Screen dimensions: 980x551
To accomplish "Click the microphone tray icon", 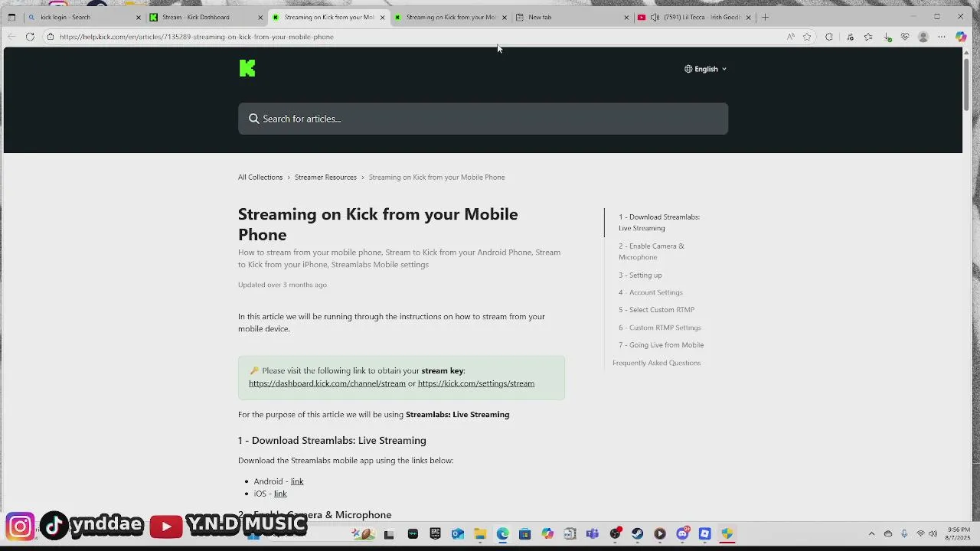I will 904,533.
